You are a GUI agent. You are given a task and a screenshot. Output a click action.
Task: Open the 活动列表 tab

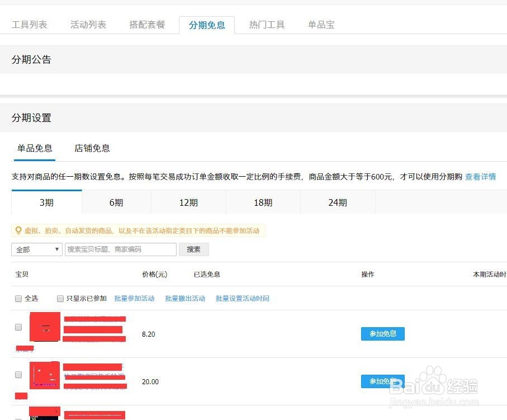(x=88, y=25)
